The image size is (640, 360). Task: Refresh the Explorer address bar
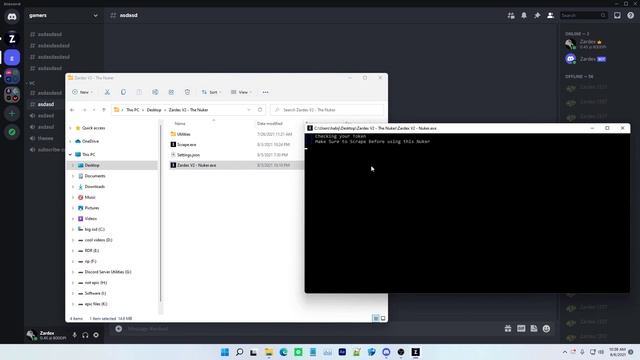260,110
